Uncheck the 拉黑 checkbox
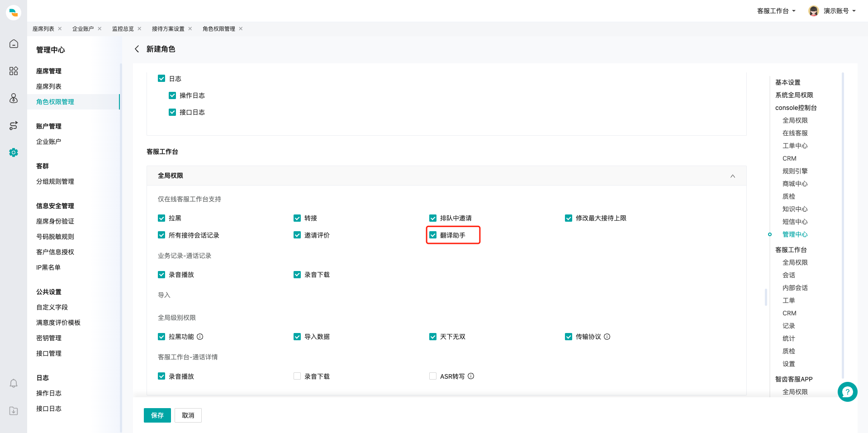Viewport: 868px width, 433px height. pos(161,218)
